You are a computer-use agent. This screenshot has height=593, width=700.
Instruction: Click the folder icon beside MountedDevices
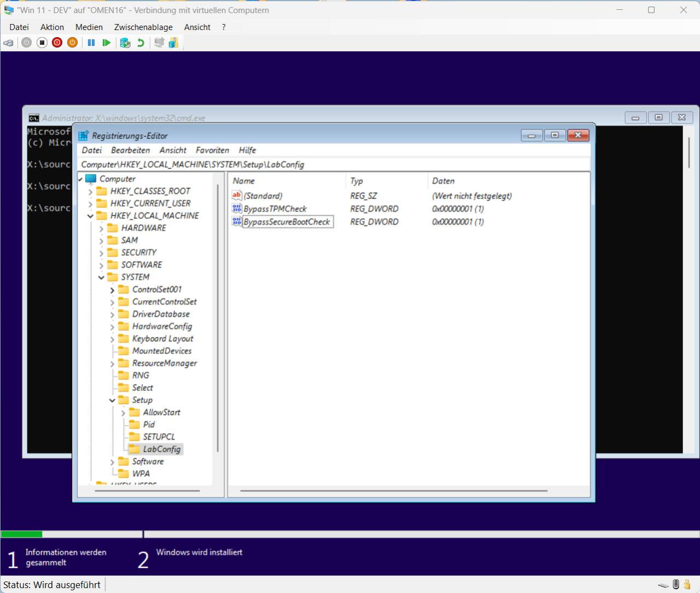coord(124,351)
